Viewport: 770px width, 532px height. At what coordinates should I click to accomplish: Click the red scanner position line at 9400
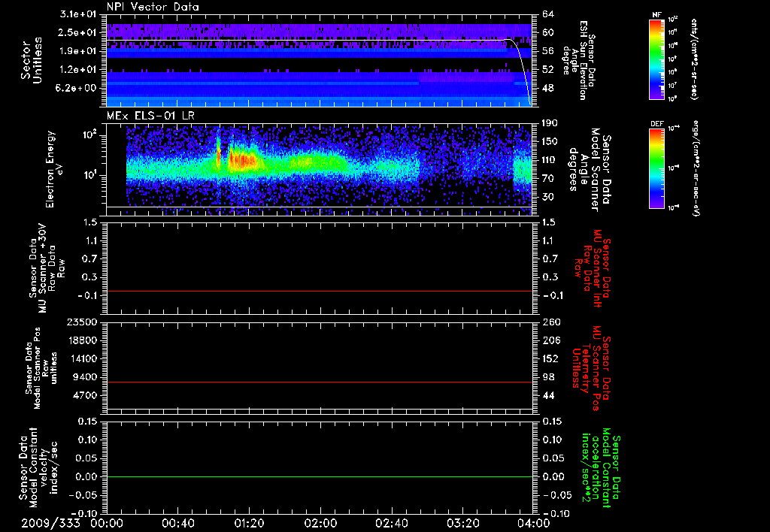pos(320,382)
